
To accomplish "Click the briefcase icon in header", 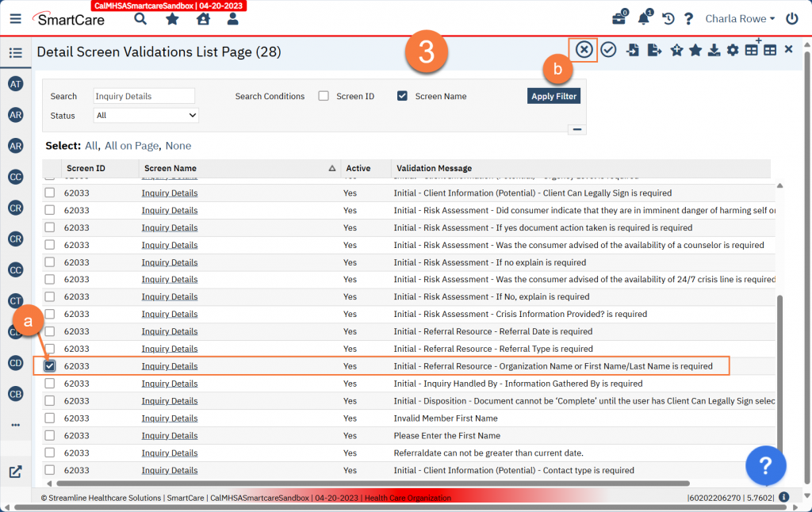I will pyautogui.click(x=619, y=19).
